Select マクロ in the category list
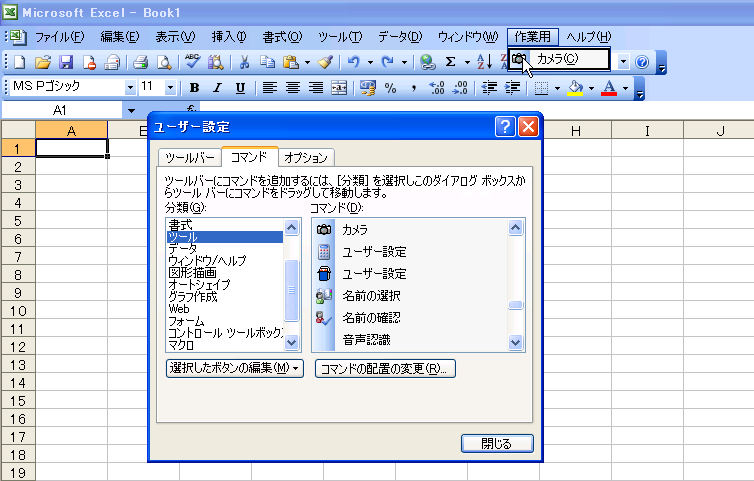Image resolution: width=754 pixels, height=481 pixels. pyautogui.click(x=224, y=345)
